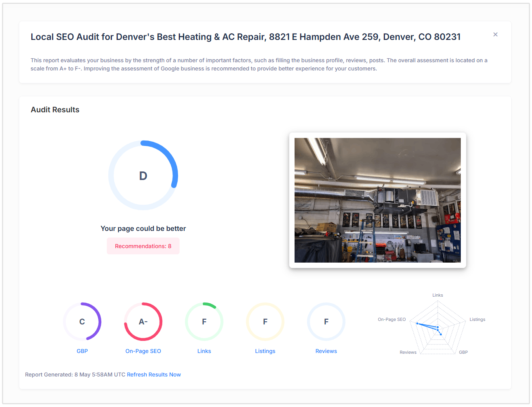532x407 pixels.
Task: Click the radar chart On-Page SEO label
Action: (392, 319)
